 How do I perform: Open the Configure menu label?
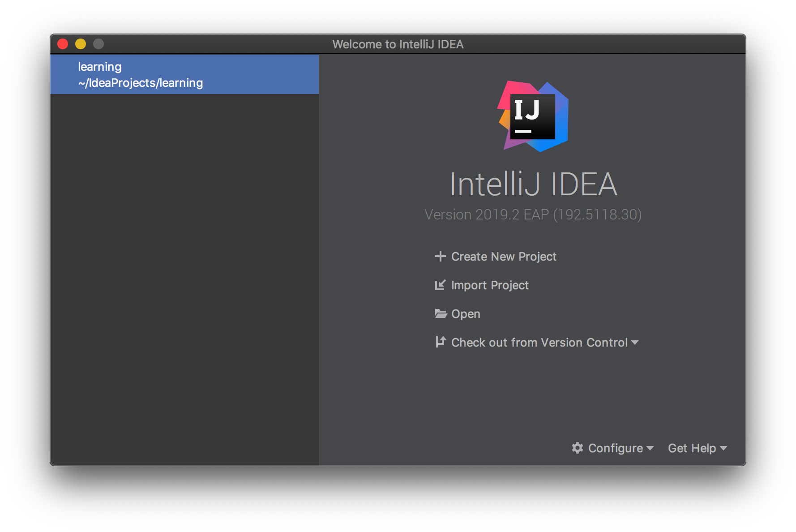(616, 448)
